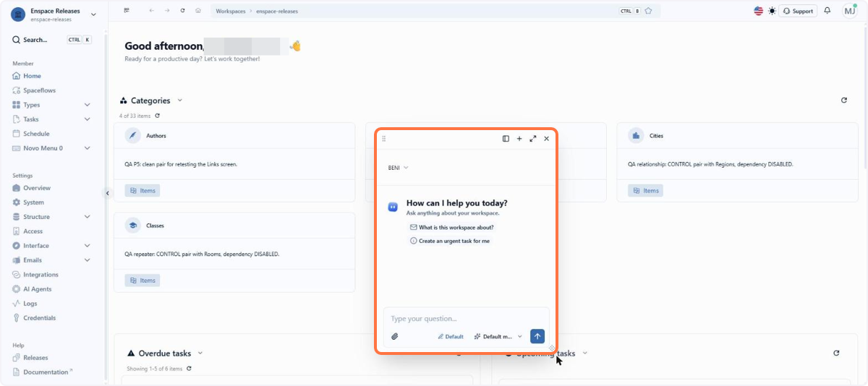Screen dimensions: 868x386
Task: Close the chat assistant window
Action: (x=547, y=139)
